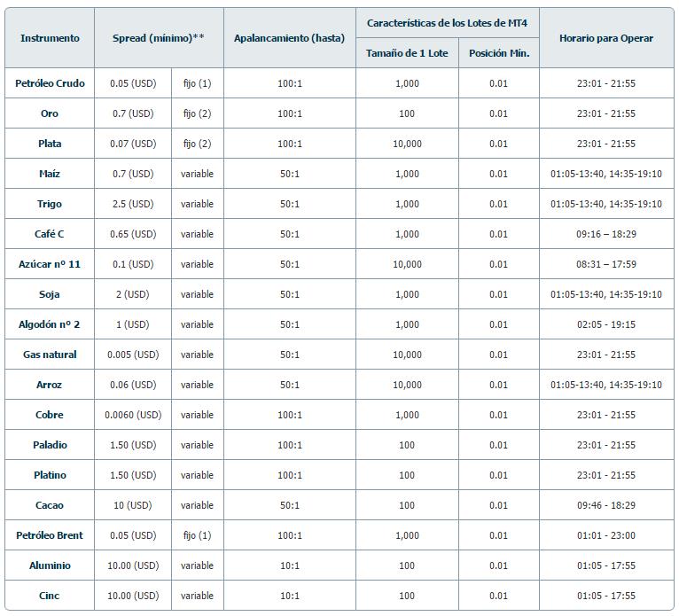679x616 pixels.
Task: Click the Aluminio instrument name
Action: point(50,565)
